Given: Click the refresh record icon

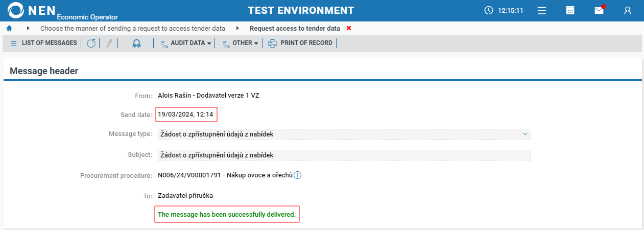Looking at the screenshot, I should [91, 43].
